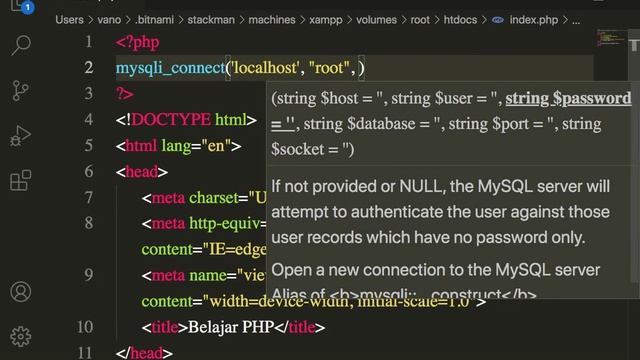This screenshot has height=360, width=640.
Task: Place cursor on the <?php opening tag
Action: [138, 42]
